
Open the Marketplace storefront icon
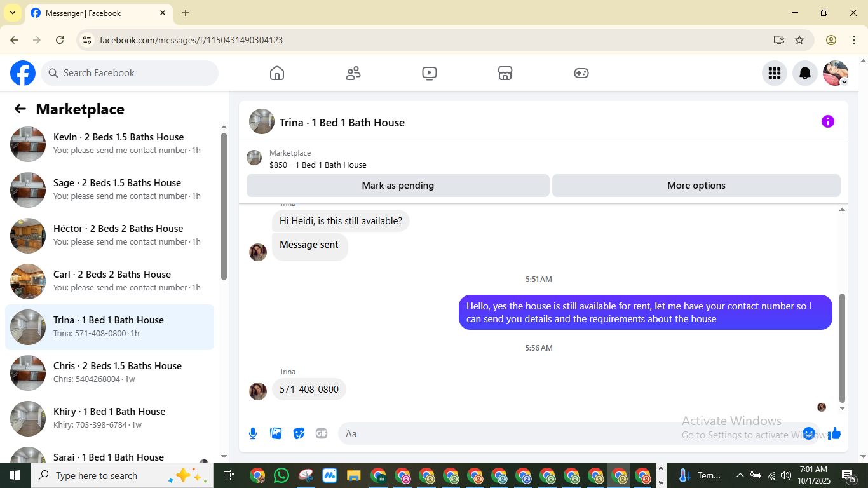coord(505,73)
